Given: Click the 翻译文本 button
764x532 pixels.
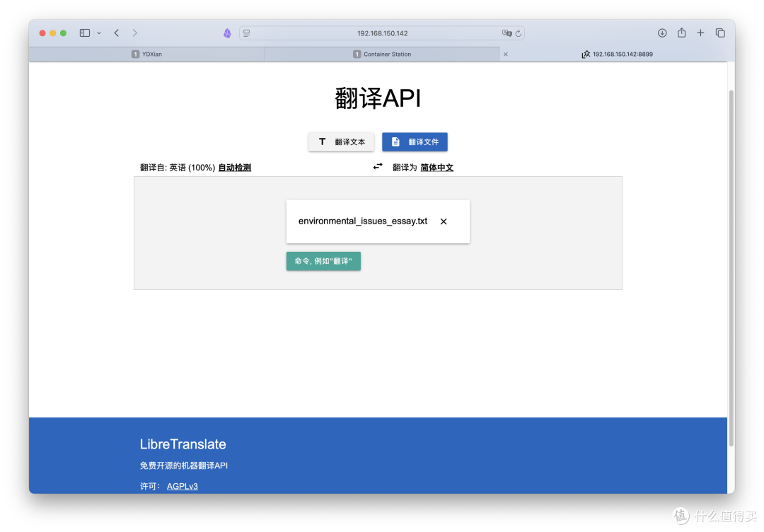Looking at the screenshot, I should pyautogui.click(x=341, y=141).
